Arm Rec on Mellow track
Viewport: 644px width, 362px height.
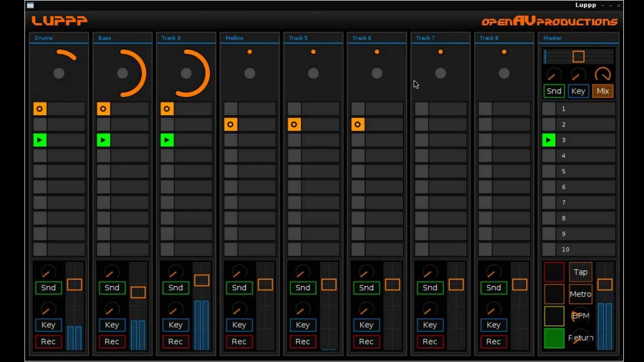tap(239, 341)
